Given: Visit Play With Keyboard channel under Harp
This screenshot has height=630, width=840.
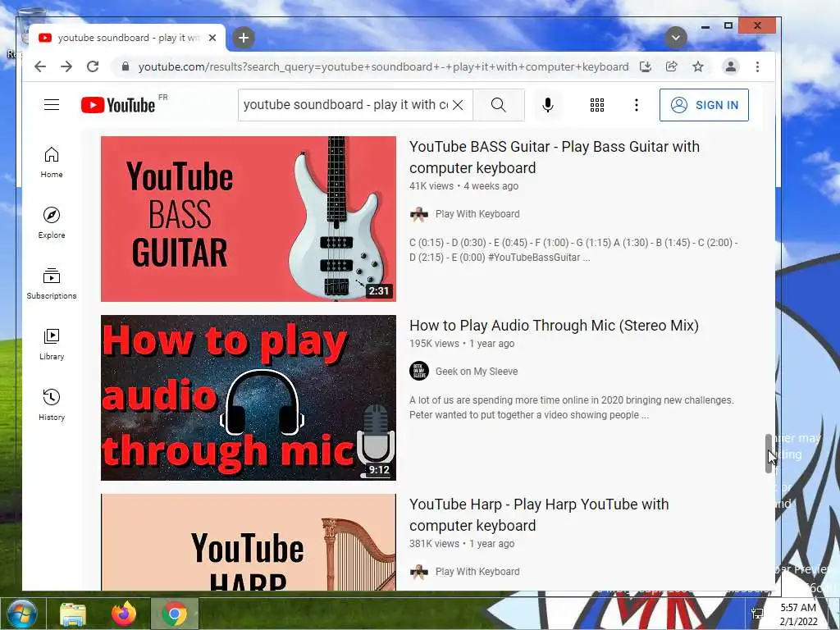Looking at the screenshot, I should tap(477, 572).
